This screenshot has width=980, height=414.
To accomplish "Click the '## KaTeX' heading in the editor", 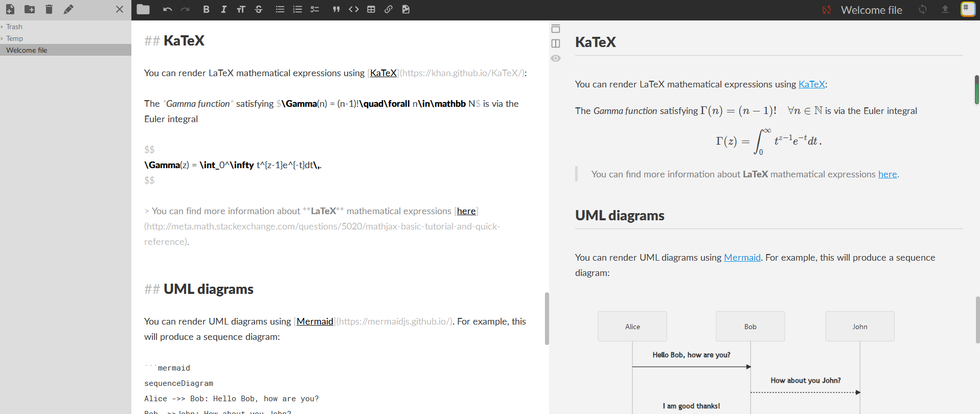I will 174,41.
